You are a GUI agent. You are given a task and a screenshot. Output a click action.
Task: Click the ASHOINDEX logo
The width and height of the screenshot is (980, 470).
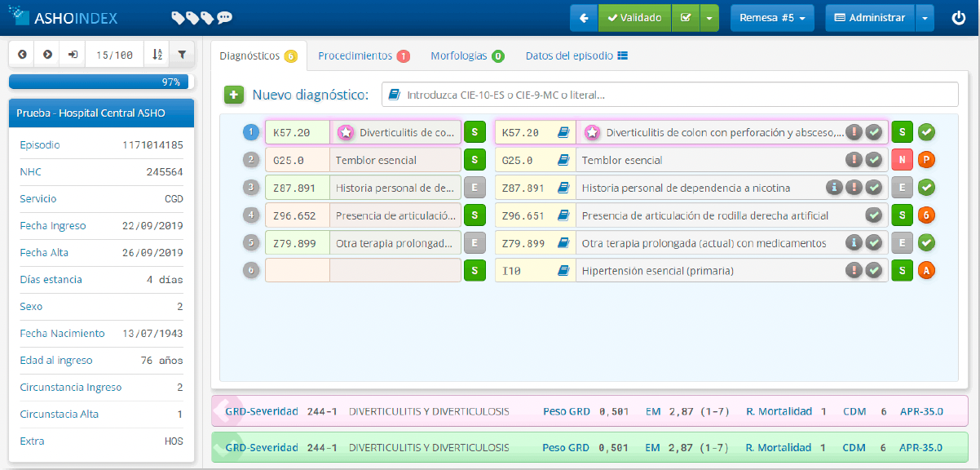tap(63, 17)
